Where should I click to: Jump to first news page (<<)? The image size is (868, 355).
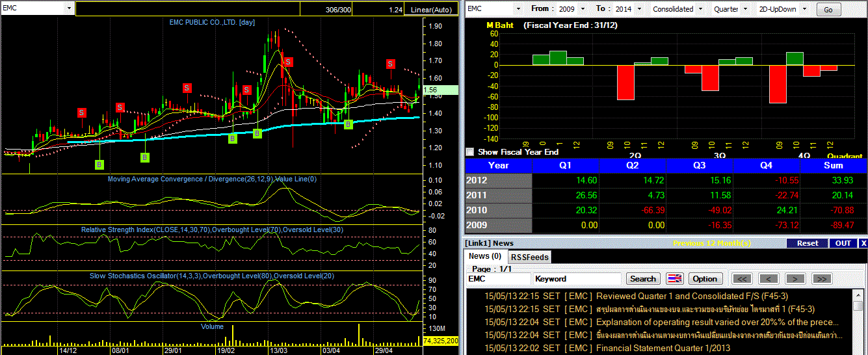[x=743, y=278]
